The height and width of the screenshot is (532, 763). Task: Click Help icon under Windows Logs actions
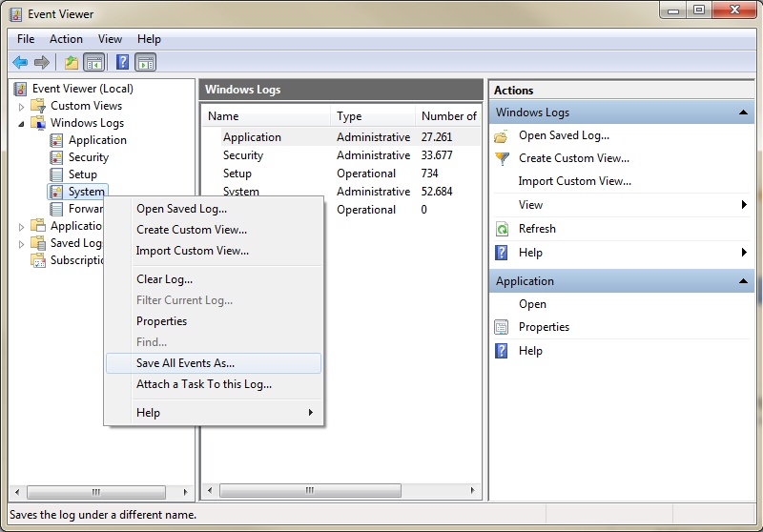point(502,253)
